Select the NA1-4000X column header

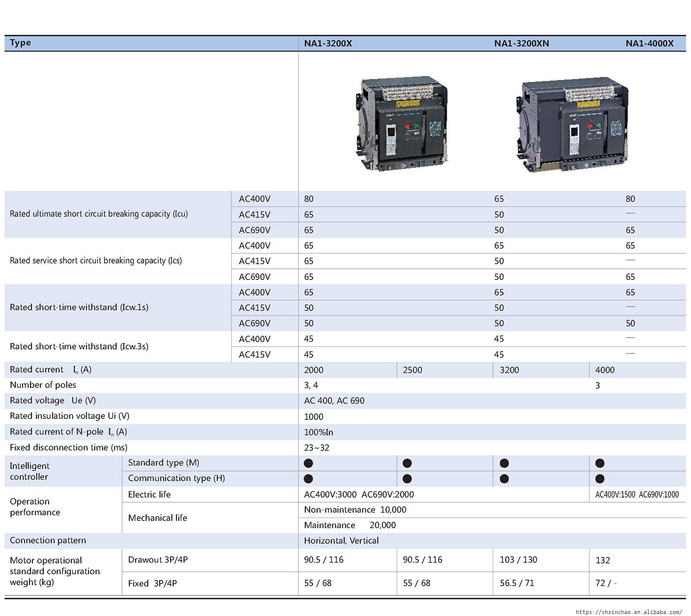(650, 44)
